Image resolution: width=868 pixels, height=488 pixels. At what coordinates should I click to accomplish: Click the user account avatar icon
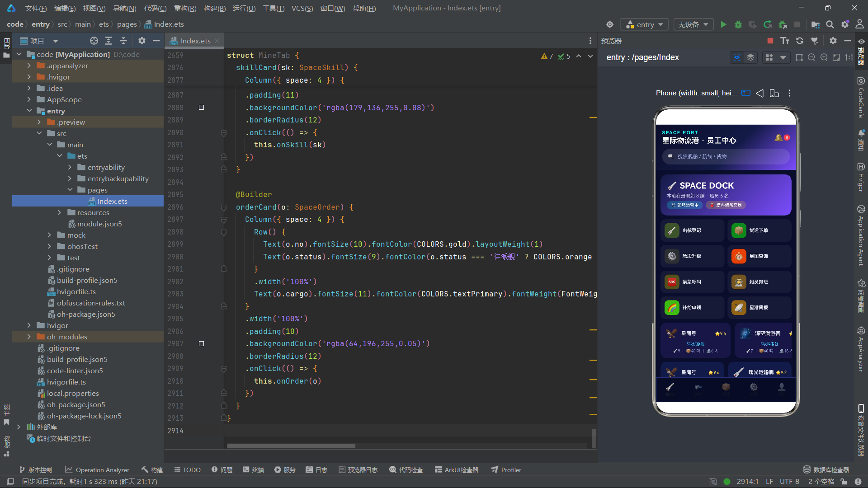pos(859,24)
